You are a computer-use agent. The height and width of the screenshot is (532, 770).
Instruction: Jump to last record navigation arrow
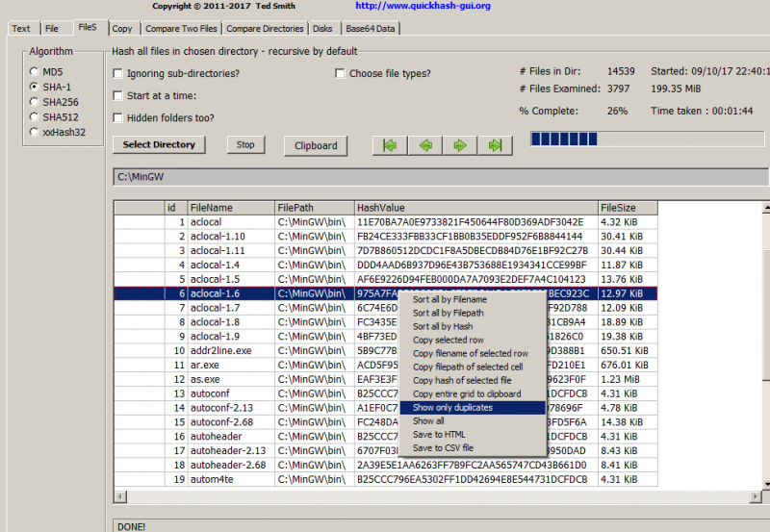pos(495,145)
